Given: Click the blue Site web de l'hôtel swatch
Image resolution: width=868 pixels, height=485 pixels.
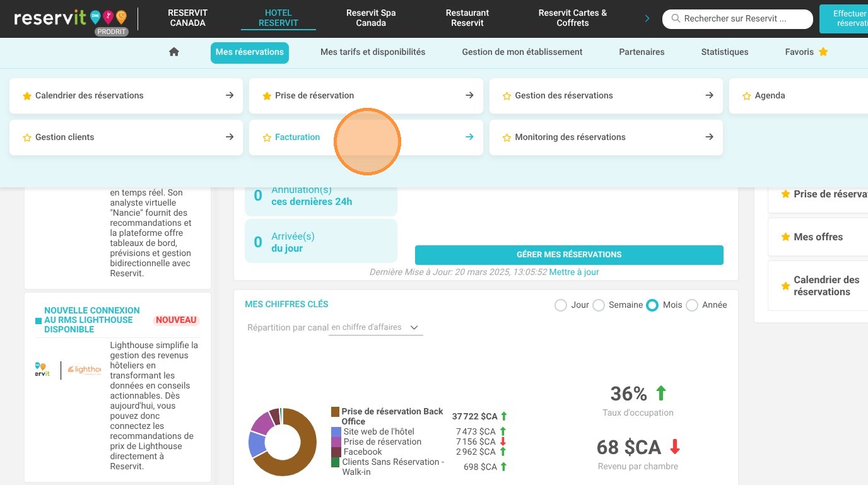Looking at the screenshot, I should 336,432.
